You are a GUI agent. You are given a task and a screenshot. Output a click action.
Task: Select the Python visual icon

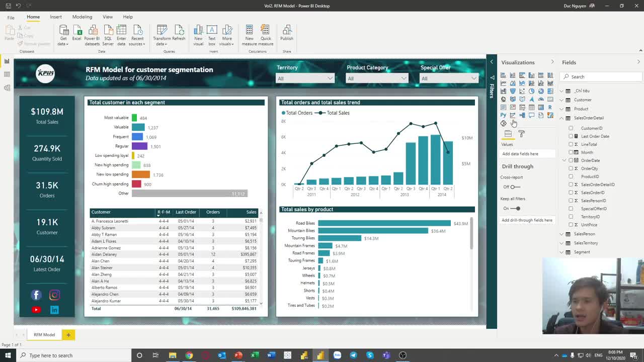pyautogui.click(x=503, y=115)
